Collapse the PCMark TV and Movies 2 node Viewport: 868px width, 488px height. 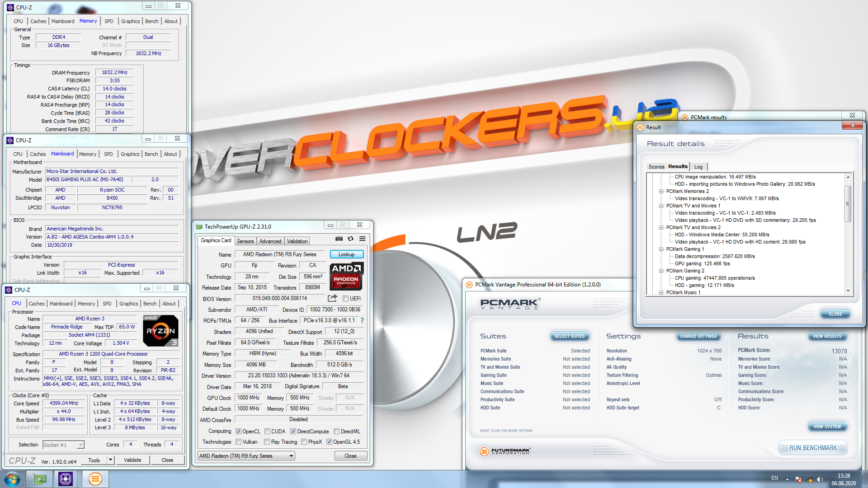[661, 228]
